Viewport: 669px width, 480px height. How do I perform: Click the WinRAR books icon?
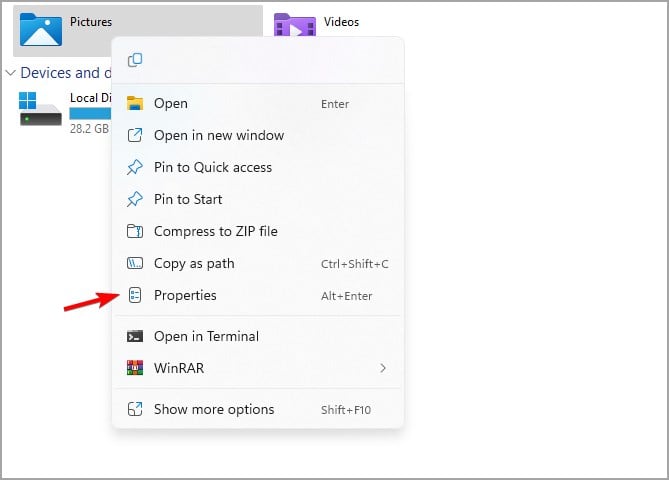[x=135, y=368]
